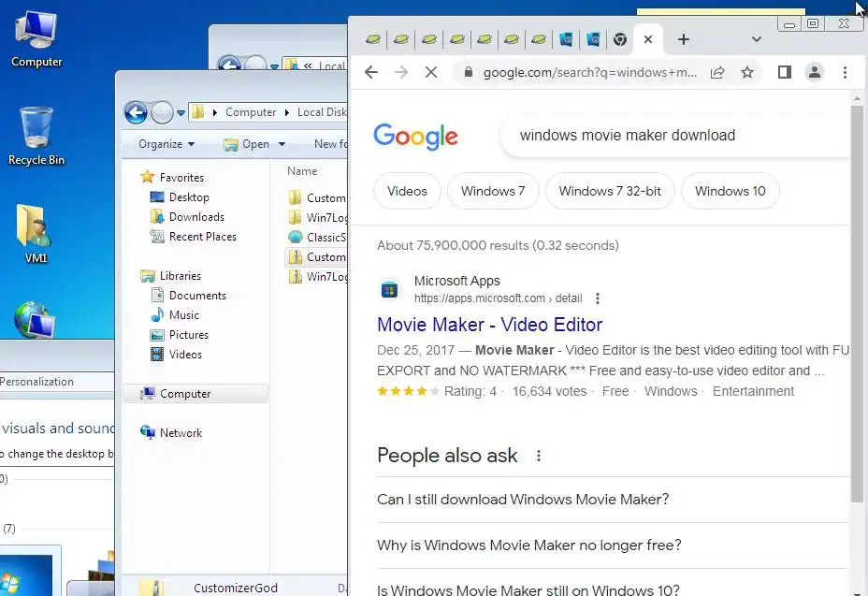Switch to the Chrome-logo tab
The height and width of the screenshot is (596, 868).
click(620, 39)
